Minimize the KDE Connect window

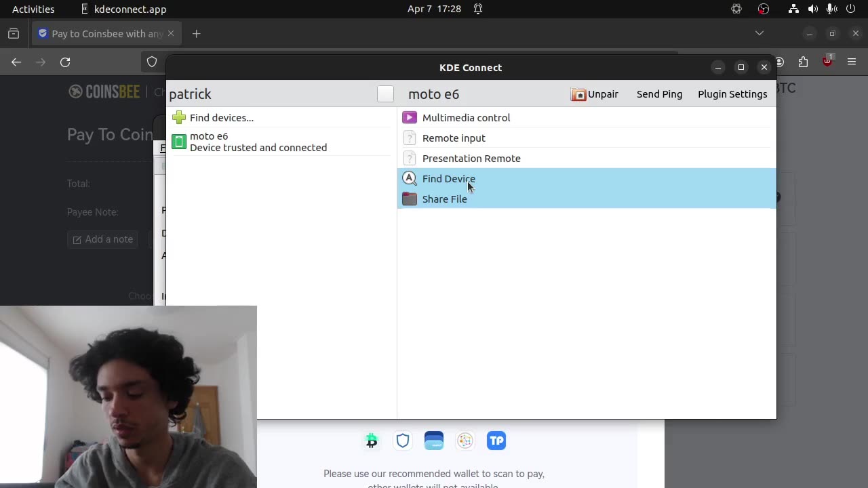tap(718, 67)
